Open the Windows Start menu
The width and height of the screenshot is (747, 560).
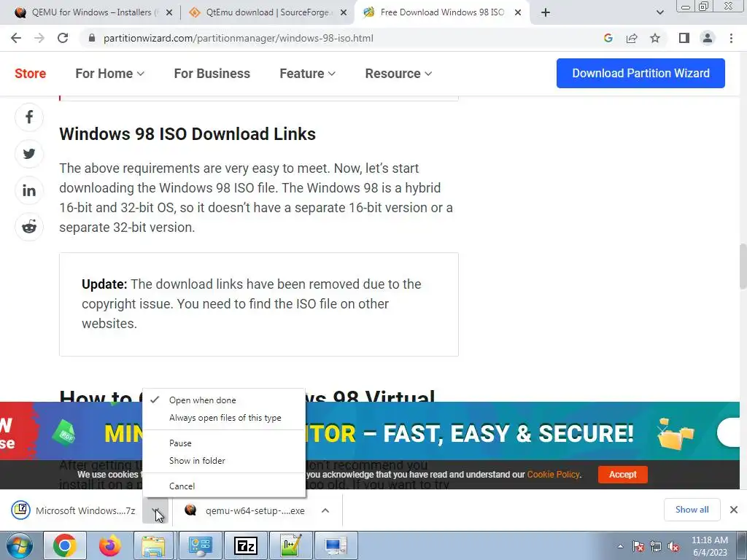[x=20, y=545]
